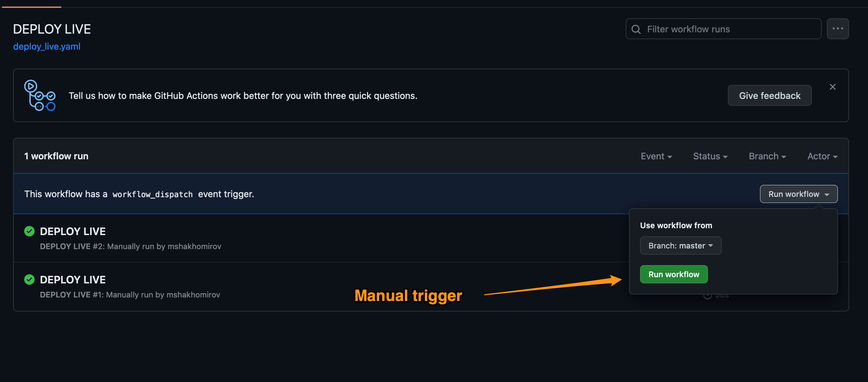This screenshot has width=868, height=382.
Task: Open the deploy_live.yaml file link
Action: (x=47, y=46)
